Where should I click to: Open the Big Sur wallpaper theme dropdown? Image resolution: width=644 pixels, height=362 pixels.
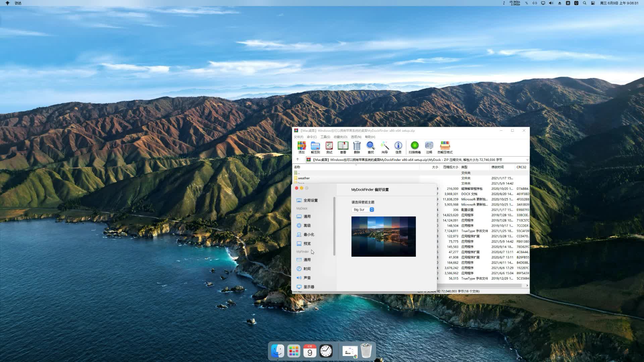pos(363,209)
